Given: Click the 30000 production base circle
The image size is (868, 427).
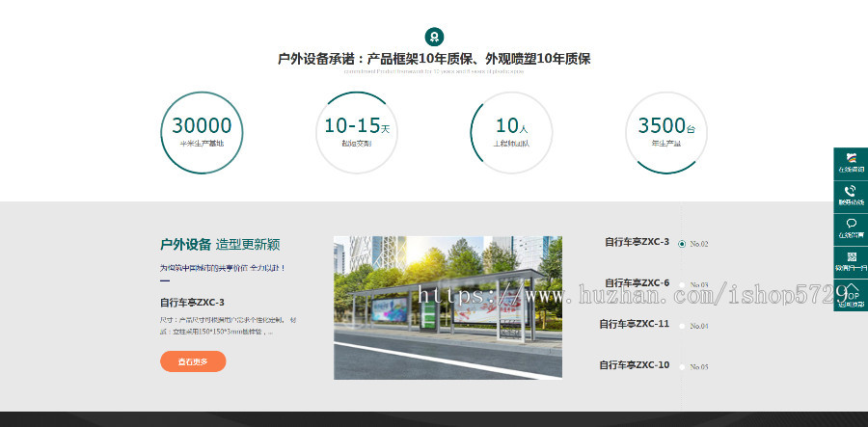Looking at the screenshot, I should point(202,133).
